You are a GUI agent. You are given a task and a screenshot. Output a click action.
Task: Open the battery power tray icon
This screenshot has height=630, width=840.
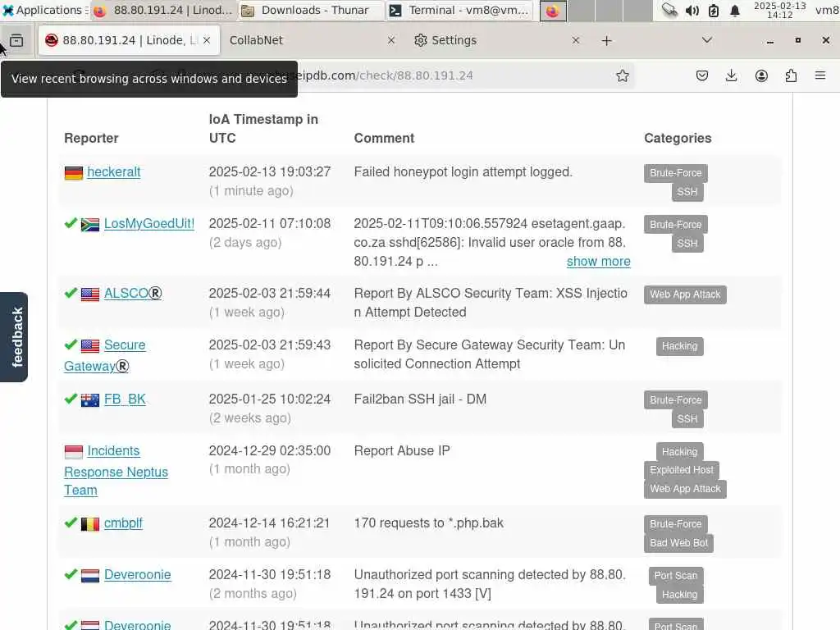point(714,10)
